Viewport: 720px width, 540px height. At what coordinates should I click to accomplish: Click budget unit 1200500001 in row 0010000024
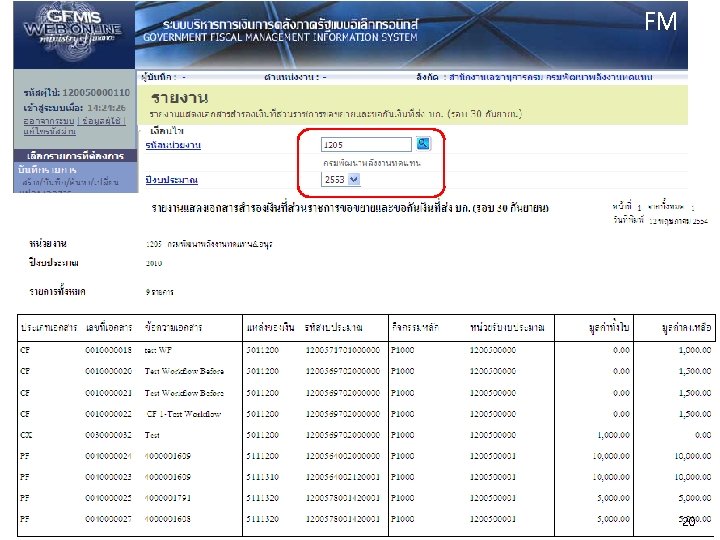492,456
